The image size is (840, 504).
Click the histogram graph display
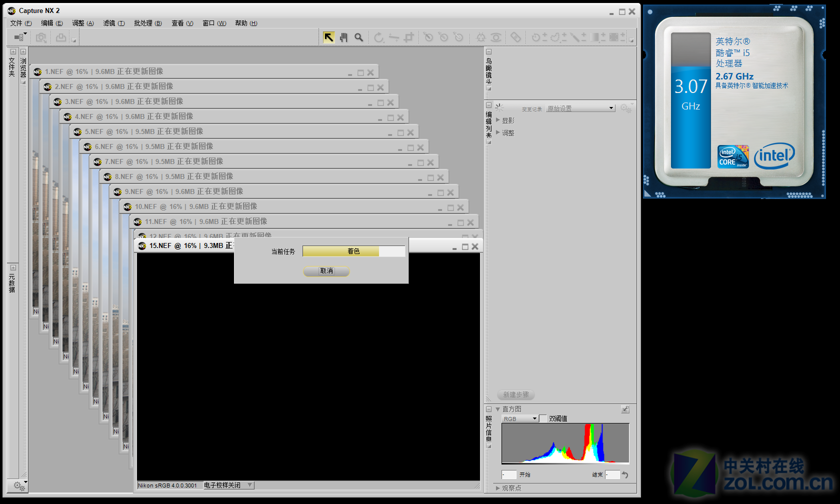565,443
